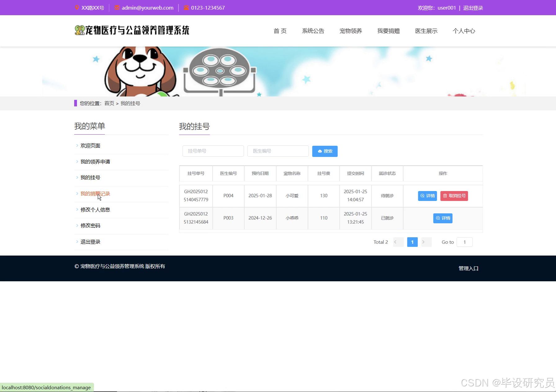Viewport: 556px width, 392px height.
Task: Click the cartoon dog banner image
Action: point(140,71)
